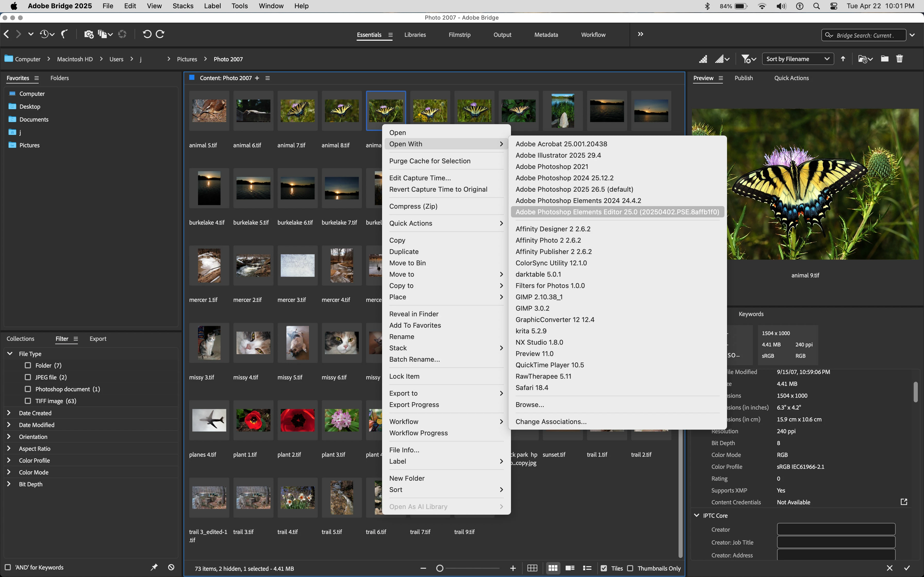This screenshot has width=924, height=577.
Task: Choose Adobe Photoshop 2025 26.5 (default)
Action: [x=574, y=189]
